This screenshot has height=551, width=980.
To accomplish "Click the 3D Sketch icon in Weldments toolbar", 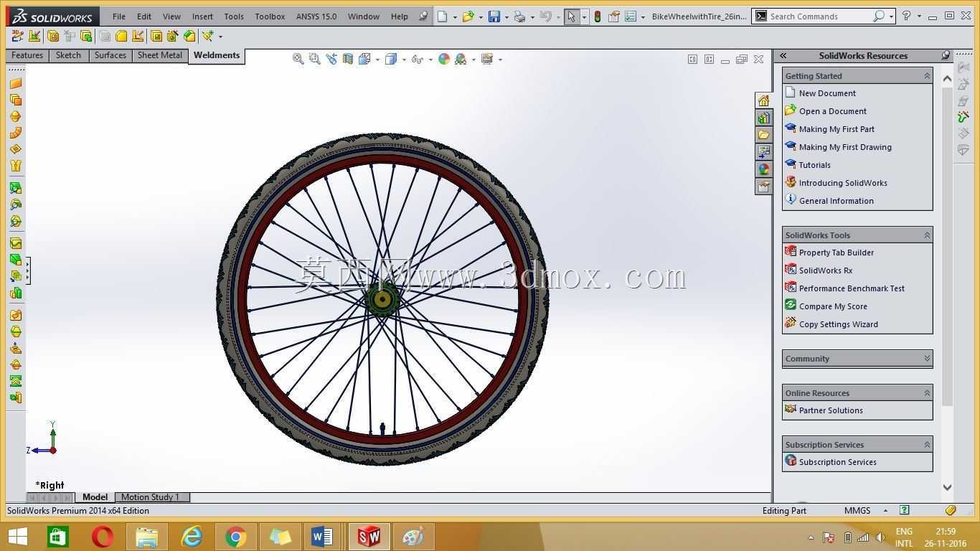I will click(x=18, y=36).
